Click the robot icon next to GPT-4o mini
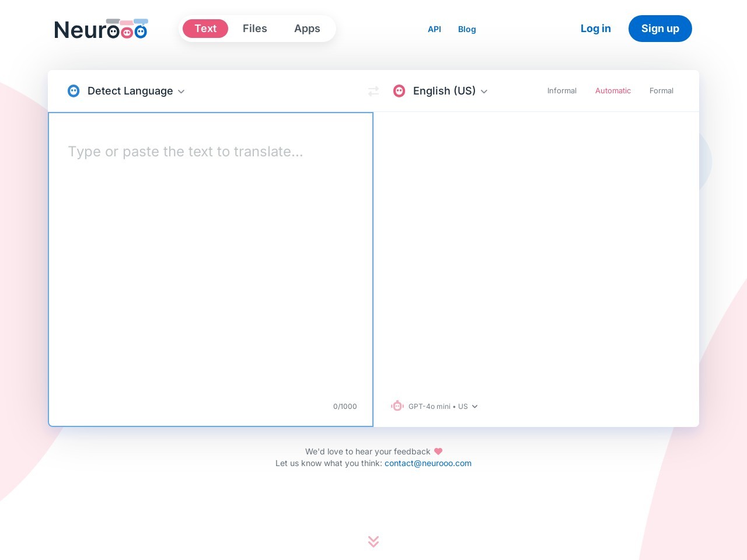The width and height of the screenshot is (747, 560). [x=397, y=406]
